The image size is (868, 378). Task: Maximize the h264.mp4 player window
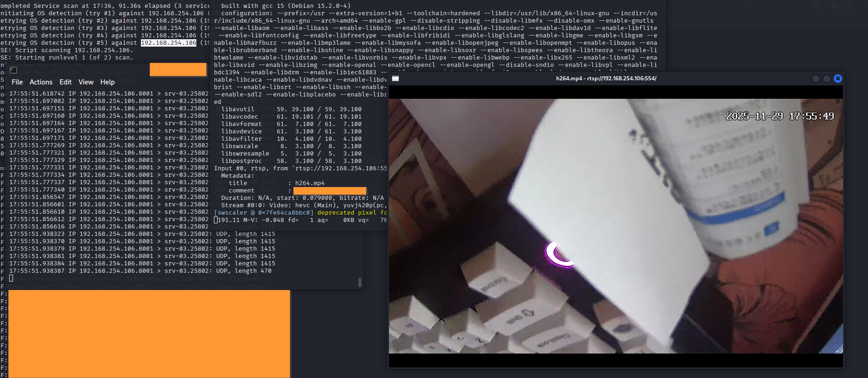coord(827,78)
